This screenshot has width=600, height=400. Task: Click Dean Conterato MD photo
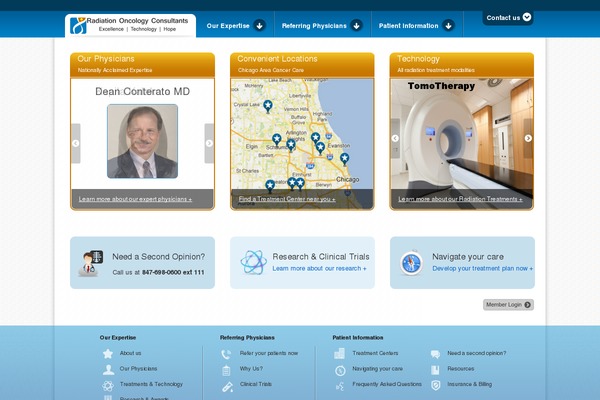tap(142, 141)
